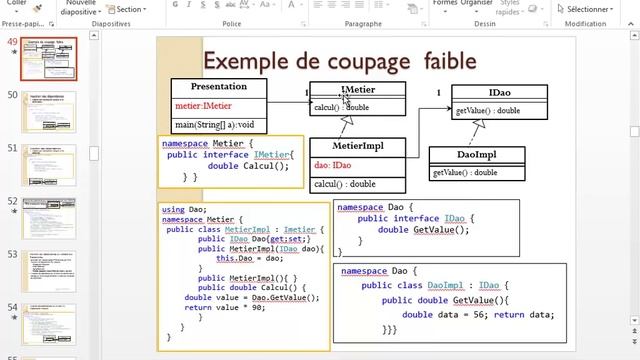640x360 pixels.
Task: Click "using Dao;" in the MetierImpl code box
Action: [184, 209]
